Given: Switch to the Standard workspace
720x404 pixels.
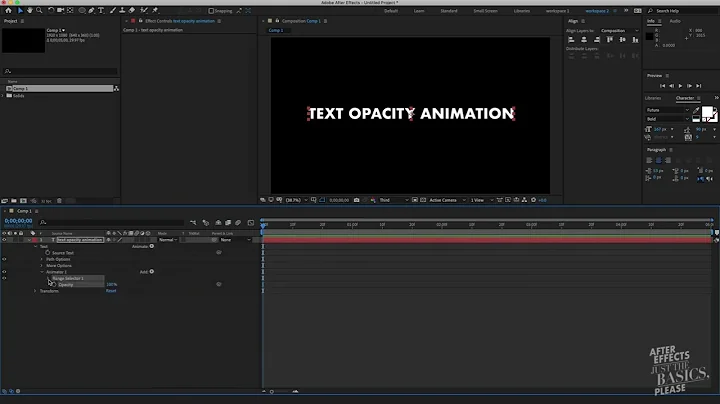Looking at the screenshot, I should 449,11.
